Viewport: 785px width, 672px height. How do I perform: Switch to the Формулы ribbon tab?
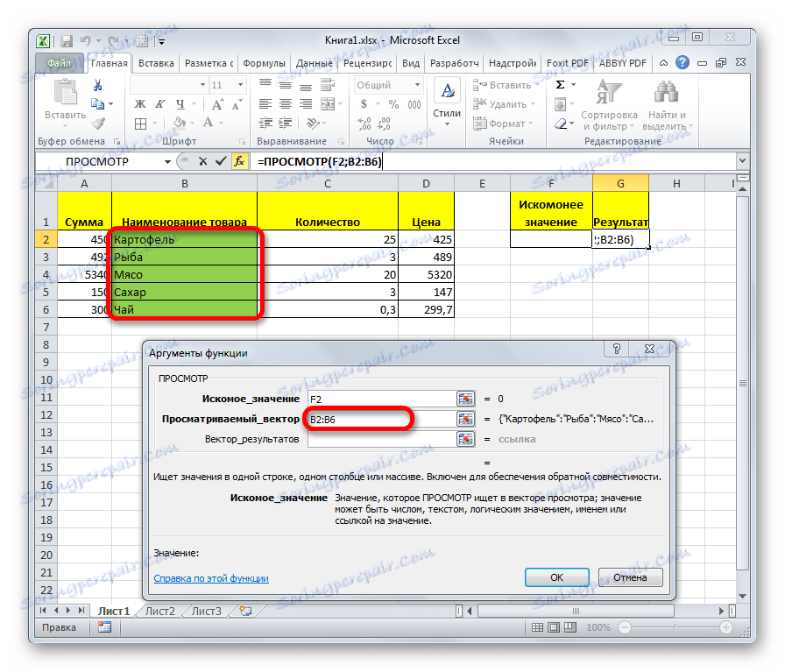pyautogui.click(x=264, y=63)
